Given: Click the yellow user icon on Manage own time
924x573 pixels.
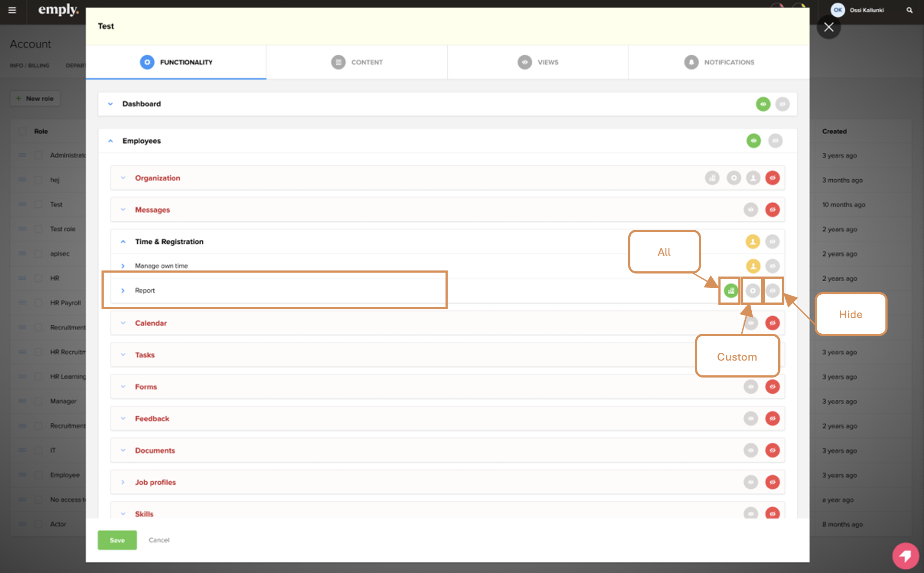Looking at the screenshot, I should pyautogui.click(x=753, y=266).
